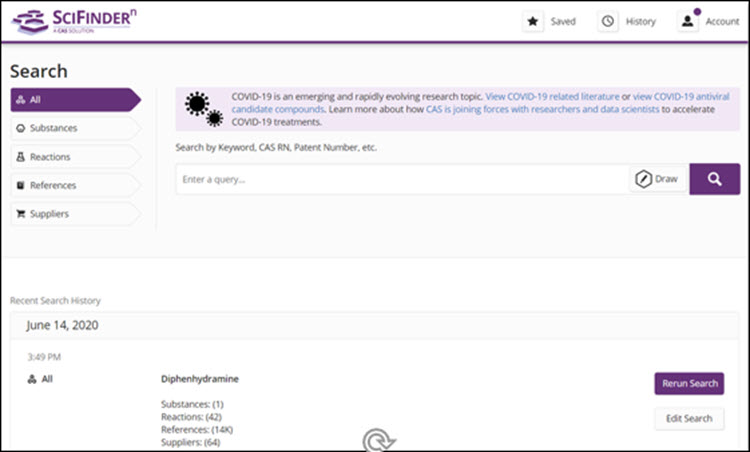Click the Substances tab's ring icon
Image resolution: width=750 pixels, height=452 pixels.
pos(21,128)
